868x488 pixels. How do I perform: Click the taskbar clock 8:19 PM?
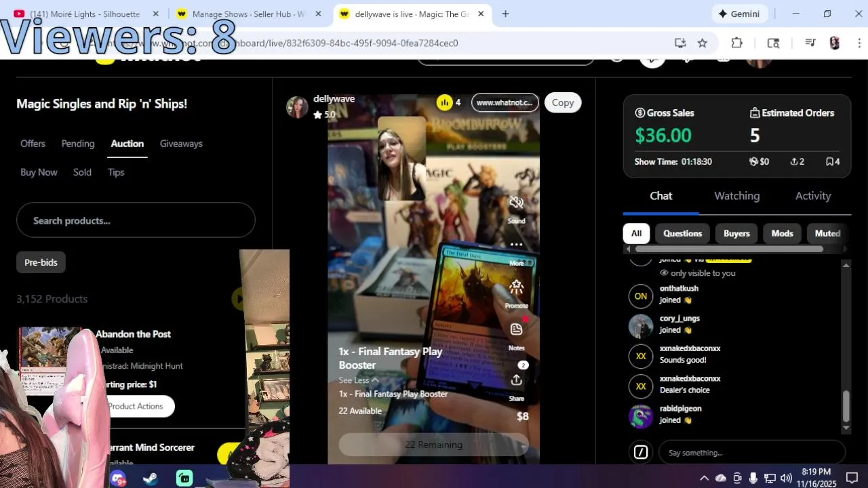tap(816, 472)
